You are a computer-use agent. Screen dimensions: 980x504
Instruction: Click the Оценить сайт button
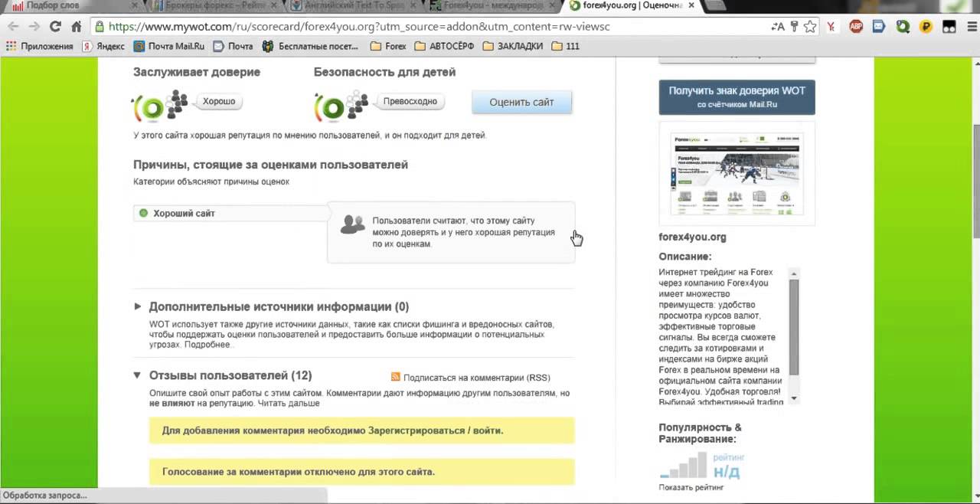[521, 102]
